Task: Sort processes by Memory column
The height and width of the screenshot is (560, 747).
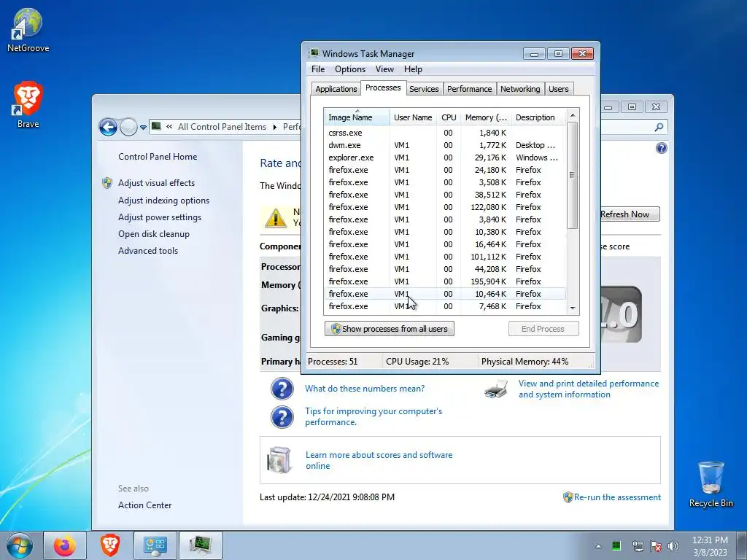Action: point(486,117)
